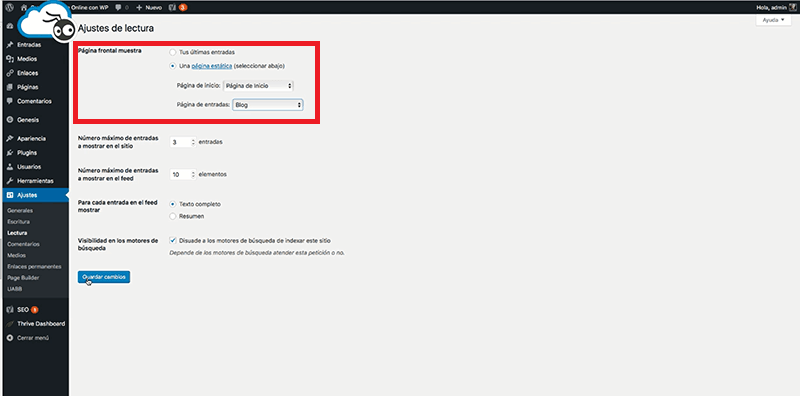Click the Herramientas wrench icon
The height and width of the screenshot is (396, 800).
pyautogui.click(x=10, y=181)
